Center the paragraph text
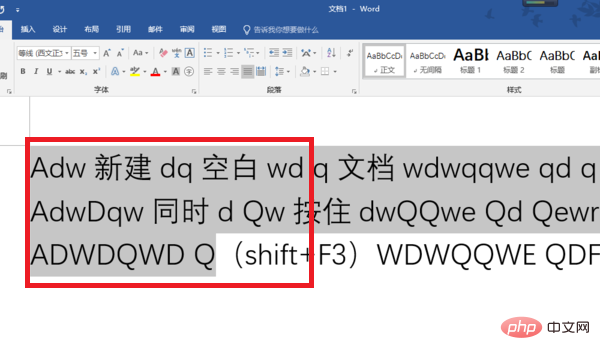 [x=221, y=71]
